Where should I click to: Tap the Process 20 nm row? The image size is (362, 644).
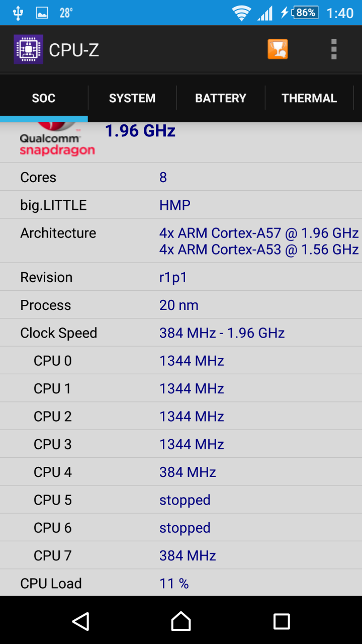point(181,305)
